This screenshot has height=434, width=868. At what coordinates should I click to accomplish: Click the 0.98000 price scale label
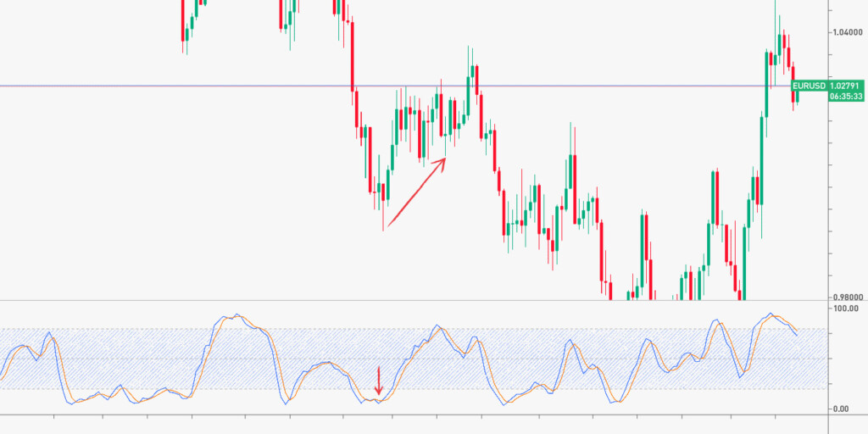pyautogui.click(x=849, y=298)
